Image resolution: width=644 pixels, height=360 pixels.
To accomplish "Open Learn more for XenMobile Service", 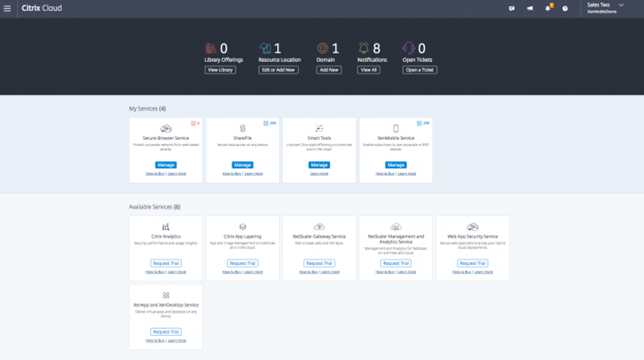I will click(x=407, y=174).
